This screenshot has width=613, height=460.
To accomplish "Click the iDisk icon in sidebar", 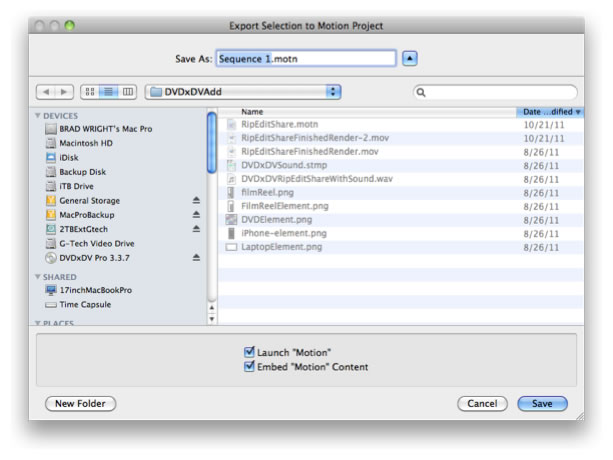I will [51, 158].
